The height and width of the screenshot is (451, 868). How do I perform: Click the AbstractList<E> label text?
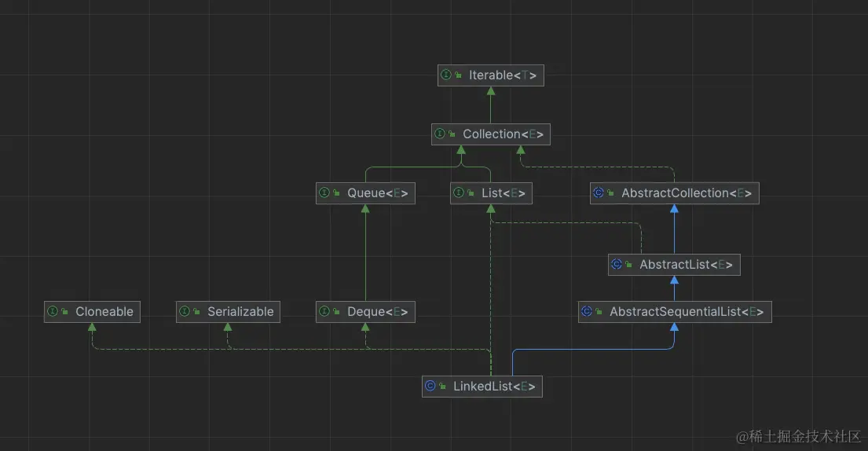686,265
